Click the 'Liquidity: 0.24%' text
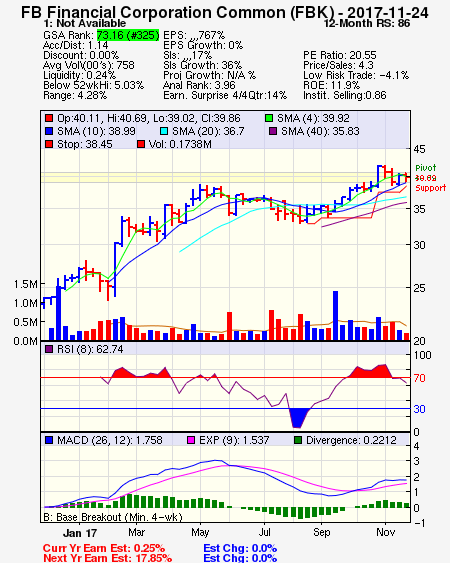Viewport: 450px width, 563px height. [x=79, y=75]
